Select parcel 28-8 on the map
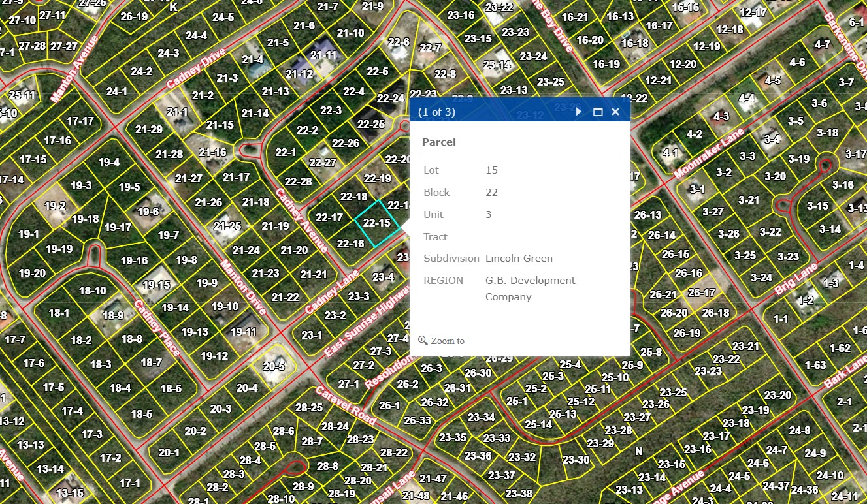Image resolution: width=867 pixels, height=504 pixels. click(x=327, y=466)
